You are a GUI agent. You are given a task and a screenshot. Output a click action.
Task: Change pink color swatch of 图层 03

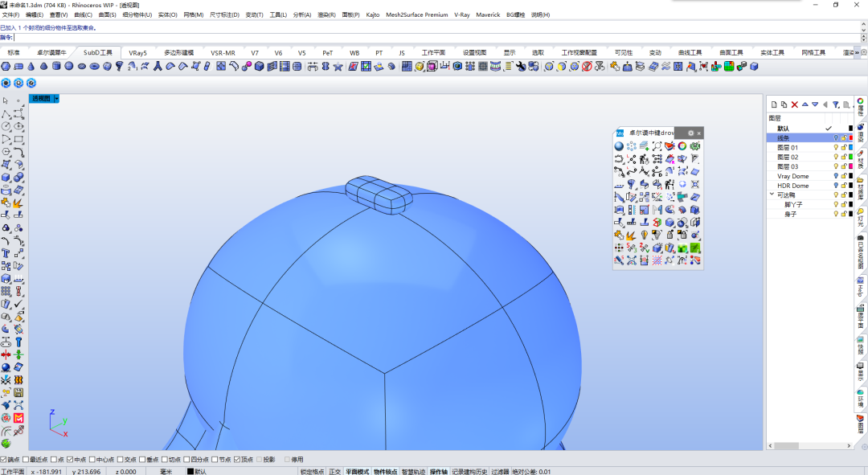pyautogui.click(x=851, y=166)
